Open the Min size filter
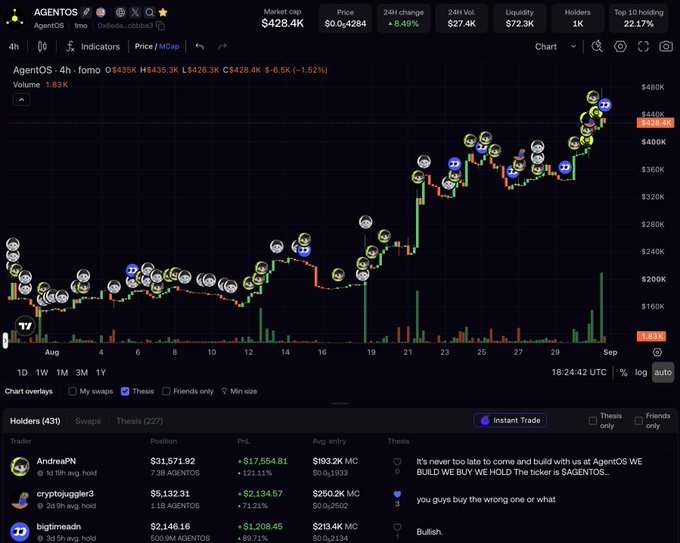The height and width of the screenshot is (543, 680). pyautogui.click(x=239, y=391)
